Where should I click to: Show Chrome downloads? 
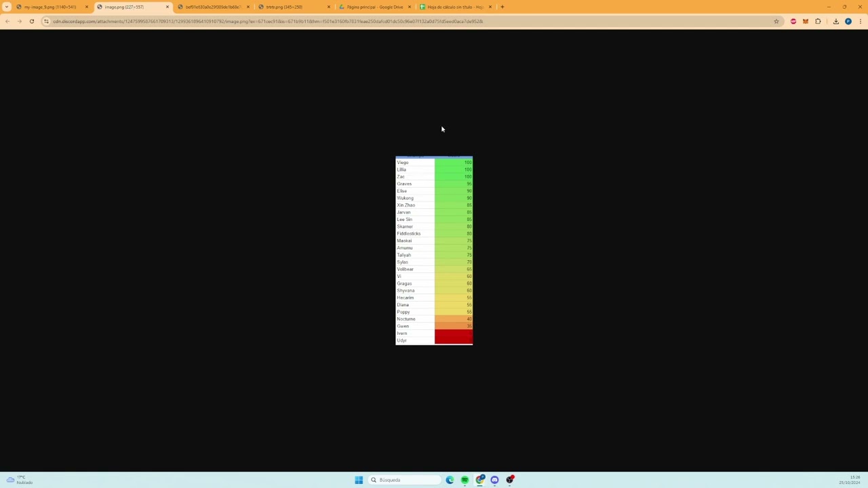coord(836,21)
